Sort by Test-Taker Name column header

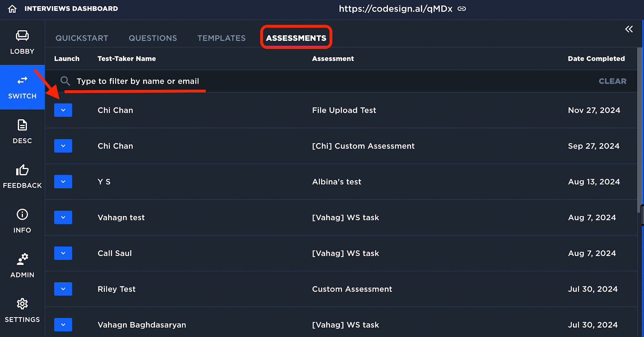(x=127, y=58)
